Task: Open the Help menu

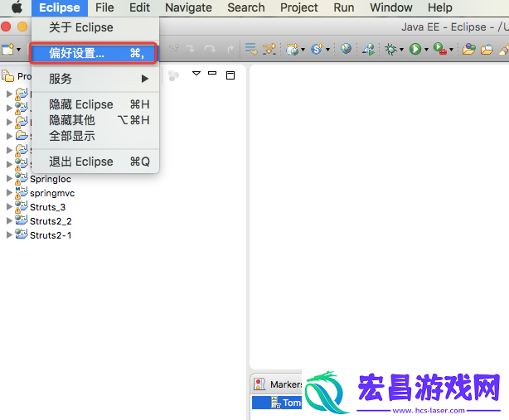Action: [x=440, y=7]
